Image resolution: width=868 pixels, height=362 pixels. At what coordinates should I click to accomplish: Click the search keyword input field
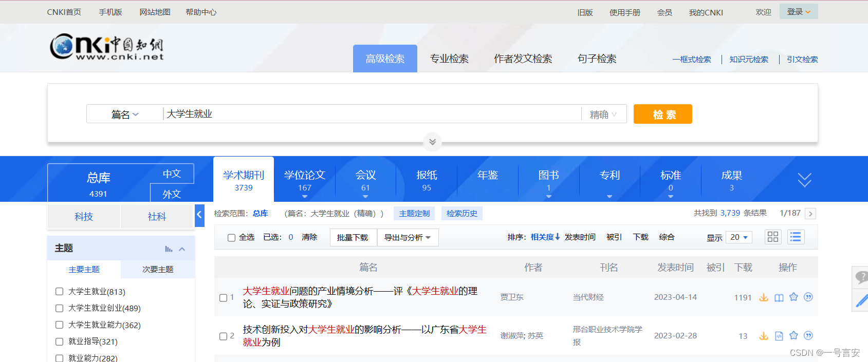pyautogui.click(x=373, y=114)
